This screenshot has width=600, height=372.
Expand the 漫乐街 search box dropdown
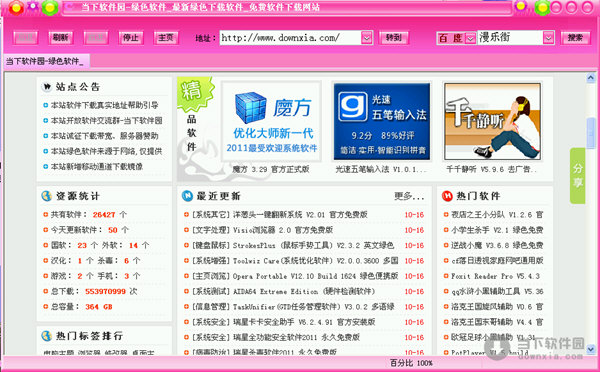coord(548,38)
